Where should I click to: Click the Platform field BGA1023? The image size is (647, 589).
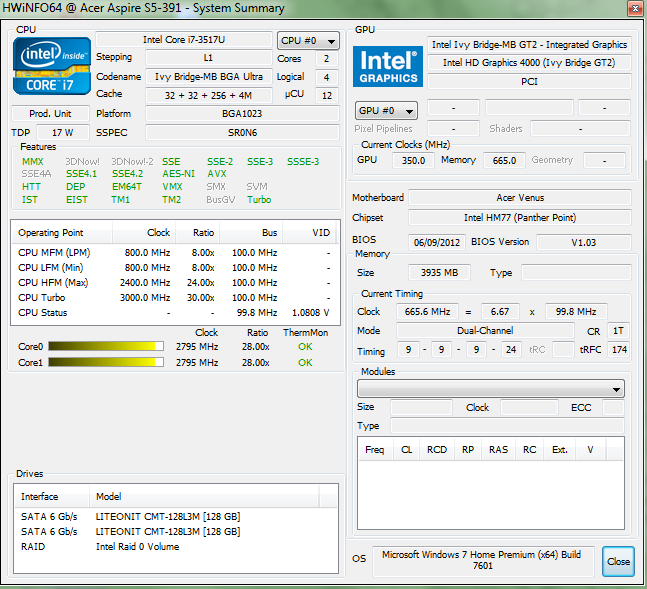point(242,114)
